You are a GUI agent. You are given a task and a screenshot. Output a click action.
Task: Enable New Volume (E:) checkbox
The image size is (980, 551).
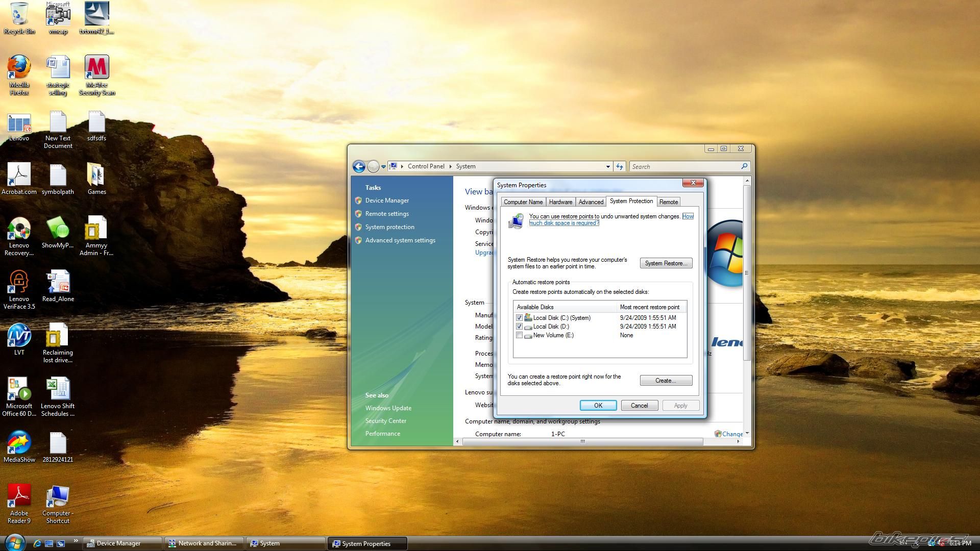[x=519, y=335]
